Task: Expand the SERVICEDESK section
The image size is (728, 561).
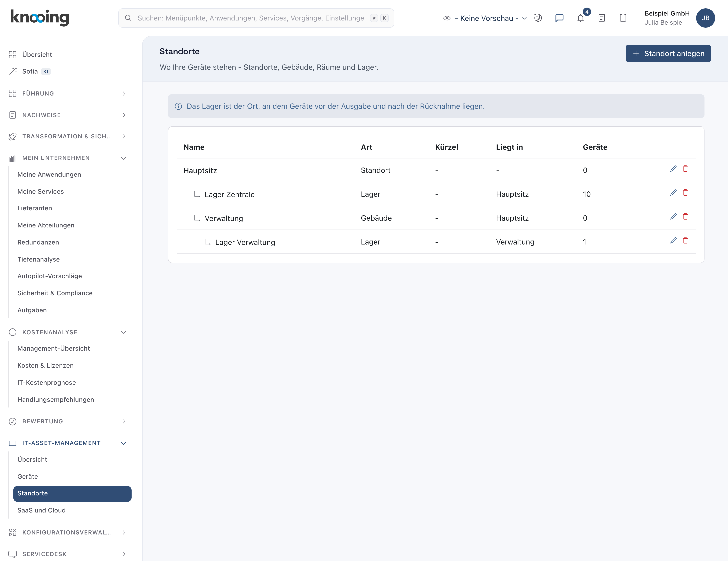Action: coord(67,554)
